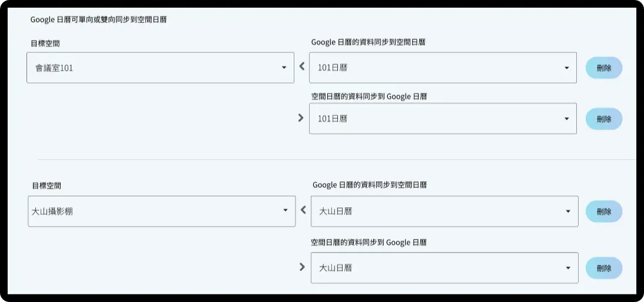This screenshot has width=644, height=302.
Task: Click the left chevron beside 大山攝影棚
Action: point(303,210)
